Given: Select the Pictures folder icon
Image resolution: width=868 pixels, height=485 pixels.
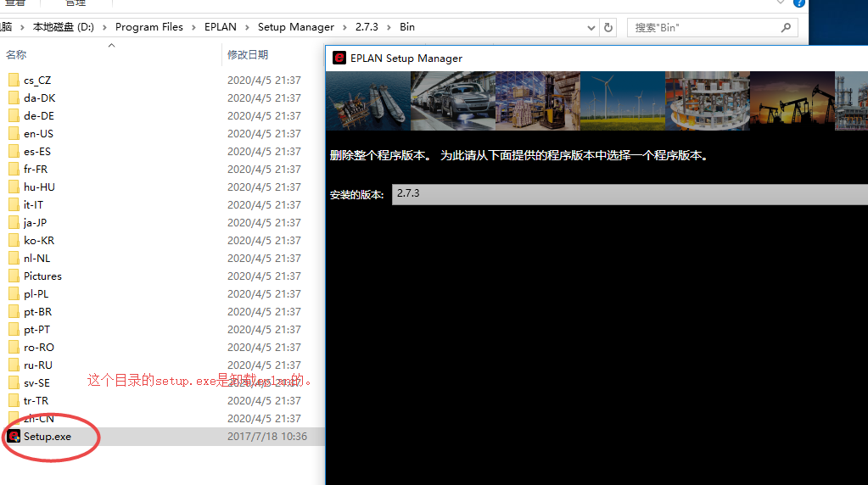Looking at the screenshot, I should click(x=14, y=276).
